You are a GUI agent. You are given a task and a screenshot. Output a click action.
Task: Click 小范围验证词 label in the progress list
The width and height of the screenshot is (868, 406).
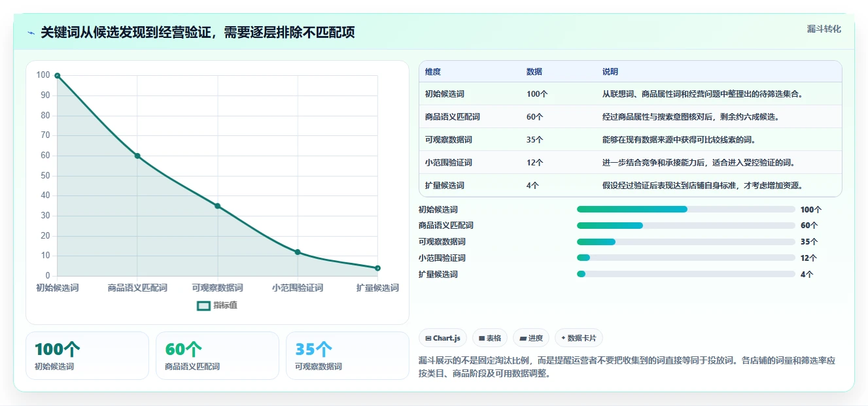[442, 258]
